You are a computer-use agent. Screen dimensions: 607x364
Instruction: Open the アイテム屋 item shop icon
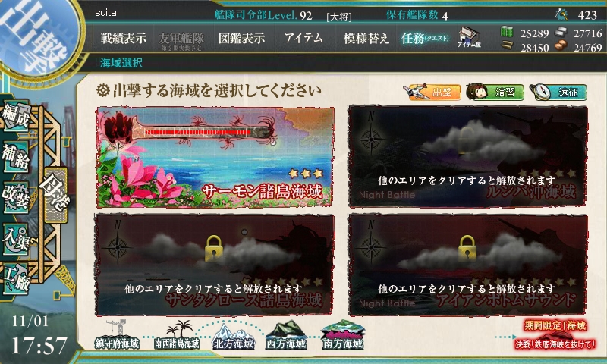pyautogui.click(x=469, y=37)
